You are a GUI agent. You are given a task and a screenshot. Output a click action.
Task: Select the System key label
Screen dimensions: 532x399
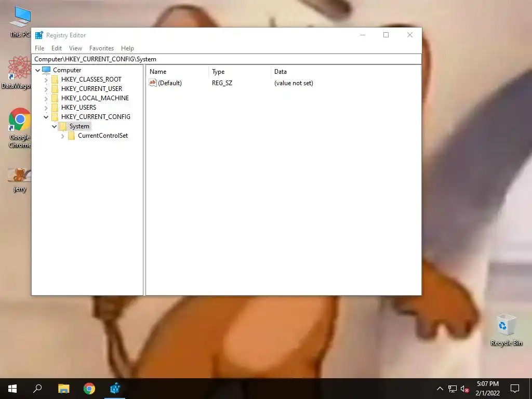[79, 126]
